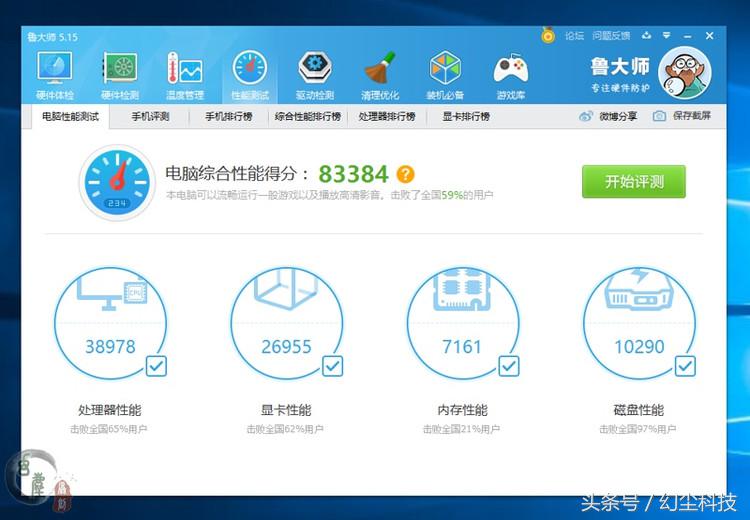The width and height of the screenshot is (750, 520).
Task: Click the 磁盘性能 label
Action: pos(639,410)
